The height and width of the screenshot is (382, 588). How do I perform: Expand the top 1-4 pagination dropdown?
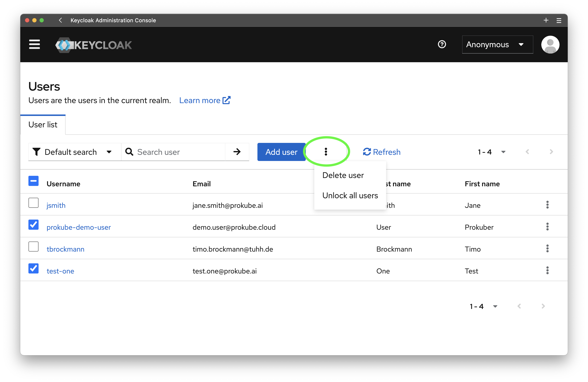pyautogui.click(x=492, y=152)
